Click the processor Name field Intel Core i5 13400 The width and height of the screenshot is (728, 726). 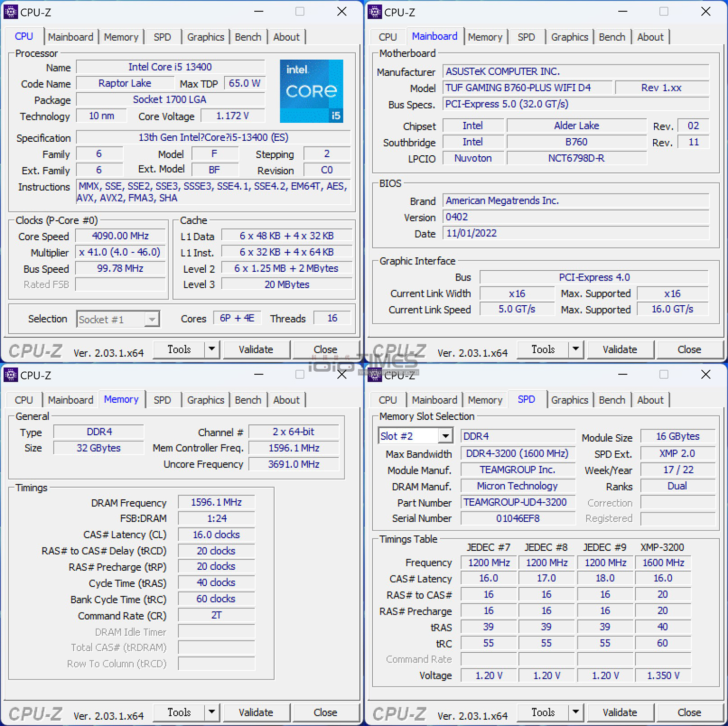170,67
